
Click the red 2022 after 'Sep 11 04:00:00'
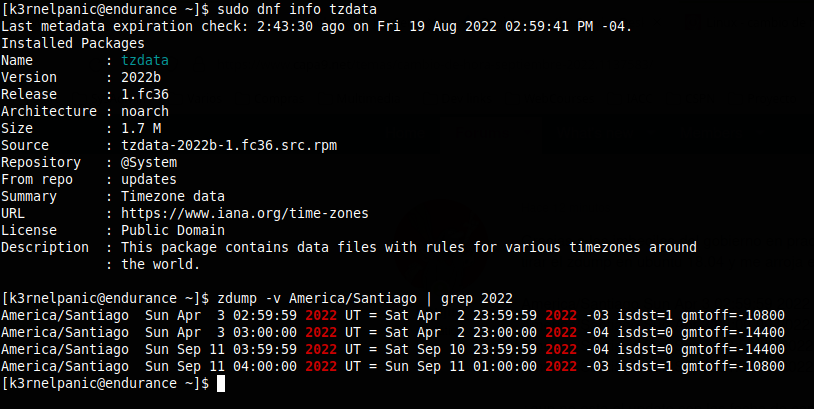coord(322,366)
